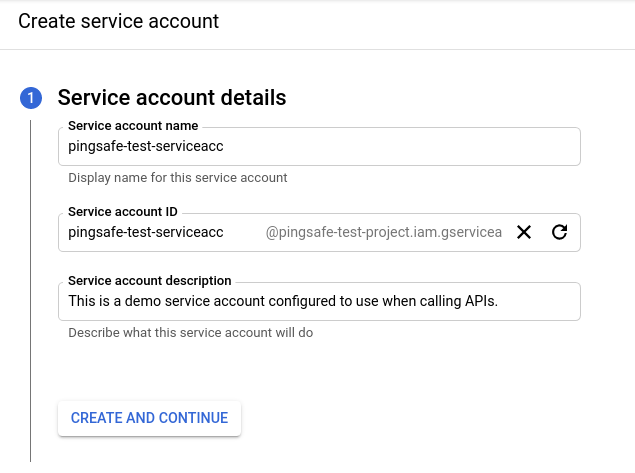Focus the Service account name text field
Image resolution: width=635 pixels, height=473 pixels.
point(318,146)
